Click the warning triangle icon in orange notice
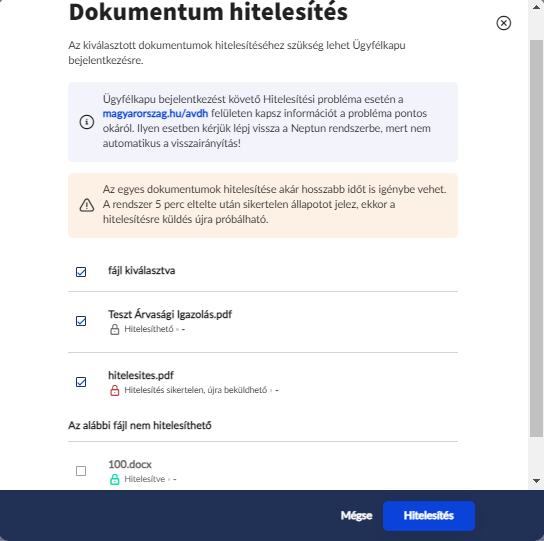 click(87, 205)
